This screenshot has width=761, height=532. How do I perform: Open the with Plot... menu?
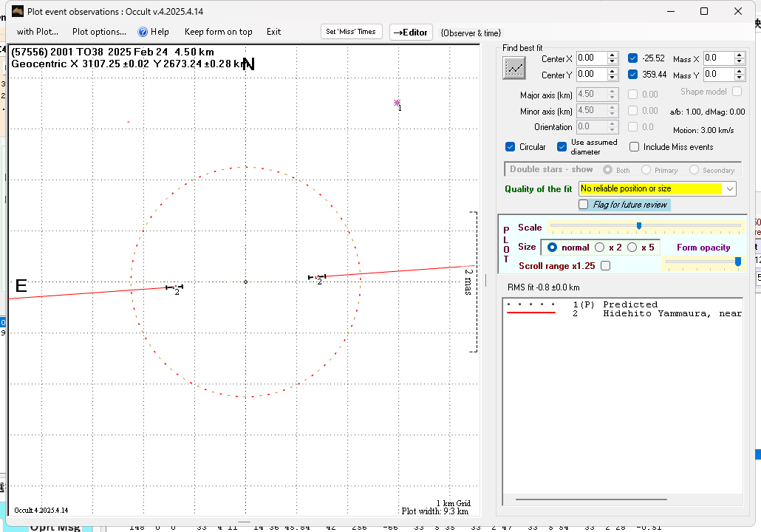(37, 32)
